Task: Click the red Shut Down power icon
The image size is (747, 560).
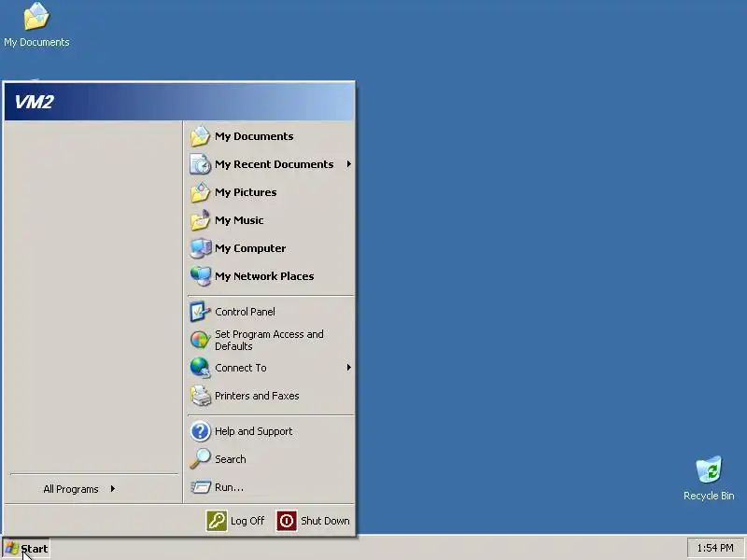Action: (x=287, y=521)
